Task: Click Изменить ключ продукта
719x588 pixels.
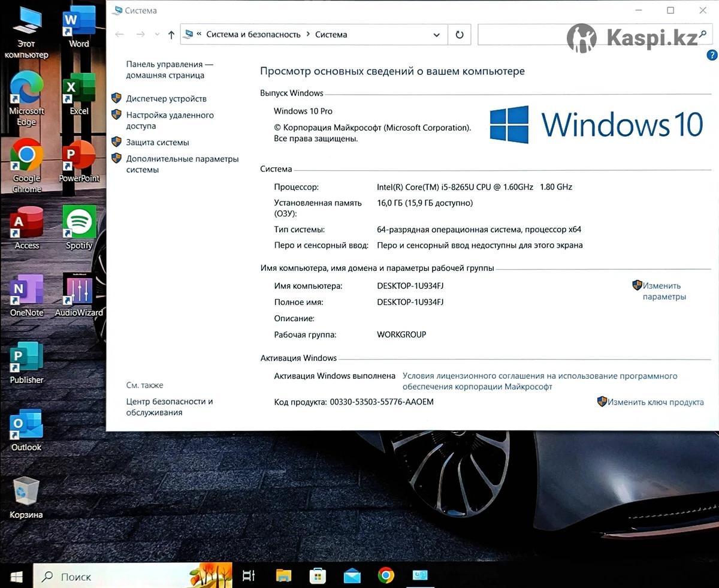Action: (655, 402)
